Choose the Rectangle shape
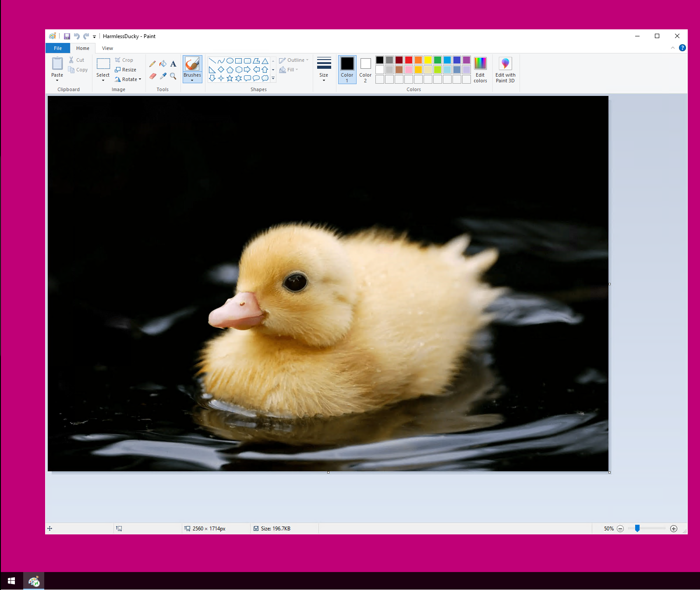Viewport: 700px width, 590px height. [238, 61]
